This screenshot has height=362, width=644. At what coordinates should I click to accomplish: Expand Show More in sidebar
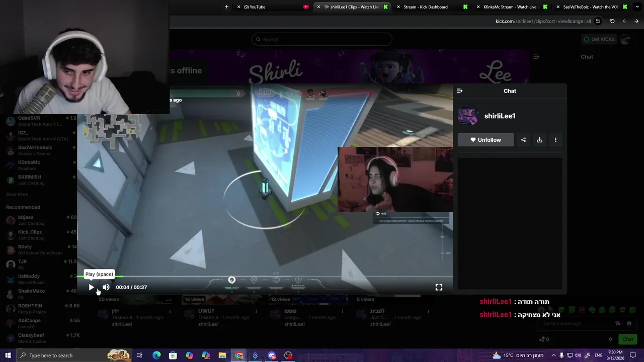click(17, 194)
